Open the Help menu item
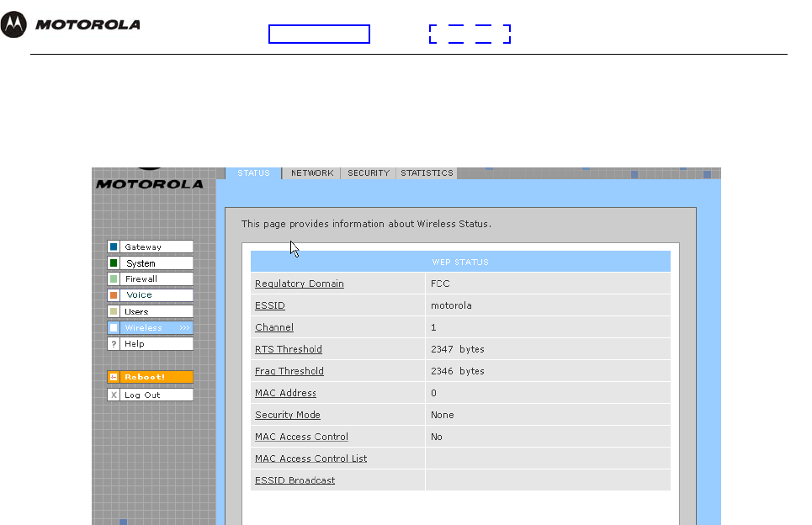This screenshot has width=812, height=525. coord(150,344)
